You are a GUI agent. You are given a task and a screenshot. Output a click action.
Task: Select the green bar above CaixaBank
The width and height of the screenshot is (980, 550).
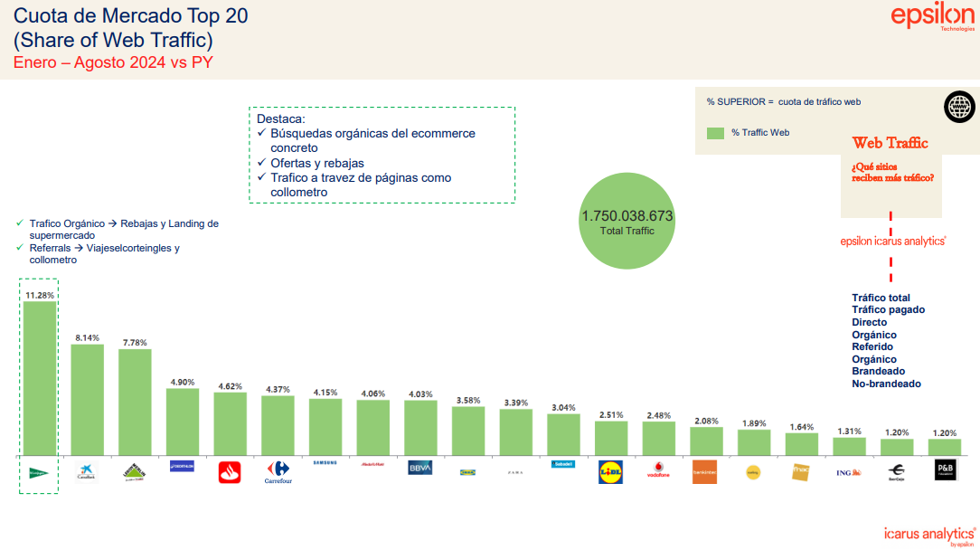coord(88,400)
